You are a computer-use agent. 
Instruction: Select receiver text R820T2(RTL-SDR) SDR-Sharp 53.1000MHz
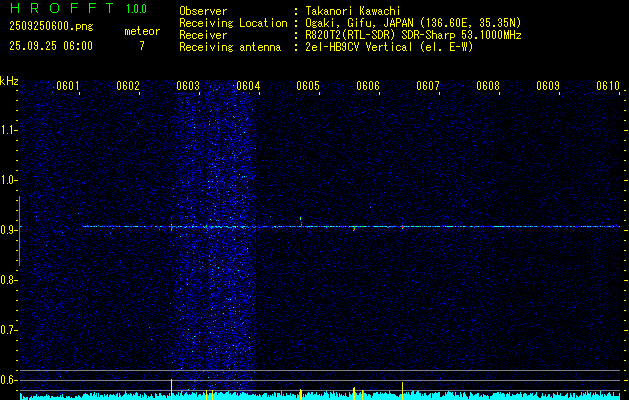coord(413,35)
